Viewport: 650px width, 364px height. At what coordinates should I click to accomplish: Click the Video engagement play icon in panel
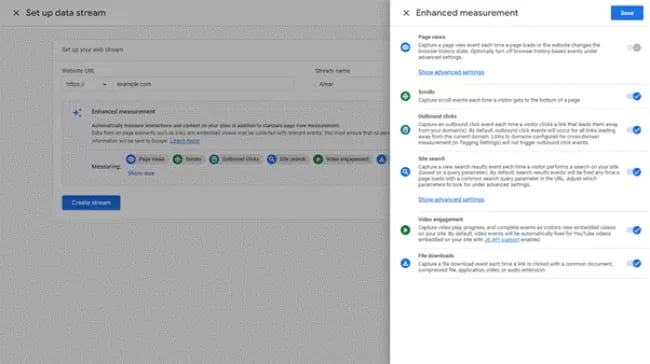[x=405, y=230]
